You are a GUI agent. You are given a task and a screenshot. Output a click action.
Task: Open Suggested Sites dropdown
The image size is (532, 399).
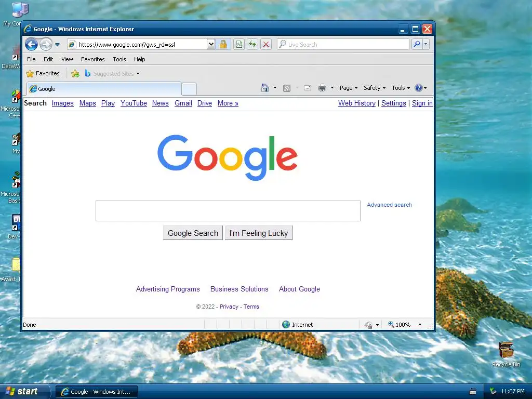coord(112,74)
